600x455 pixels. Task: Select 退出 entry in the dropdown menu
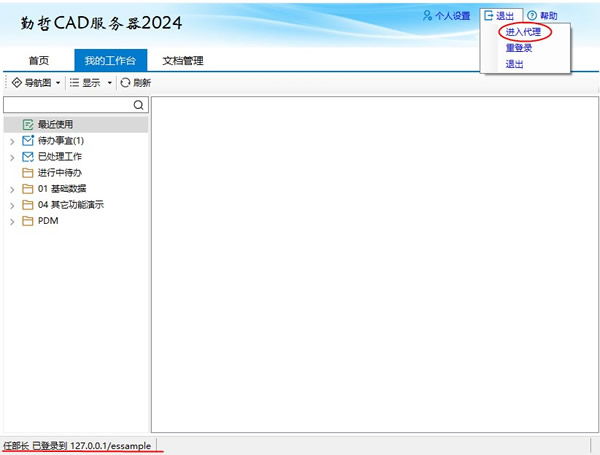pos(513,64)
